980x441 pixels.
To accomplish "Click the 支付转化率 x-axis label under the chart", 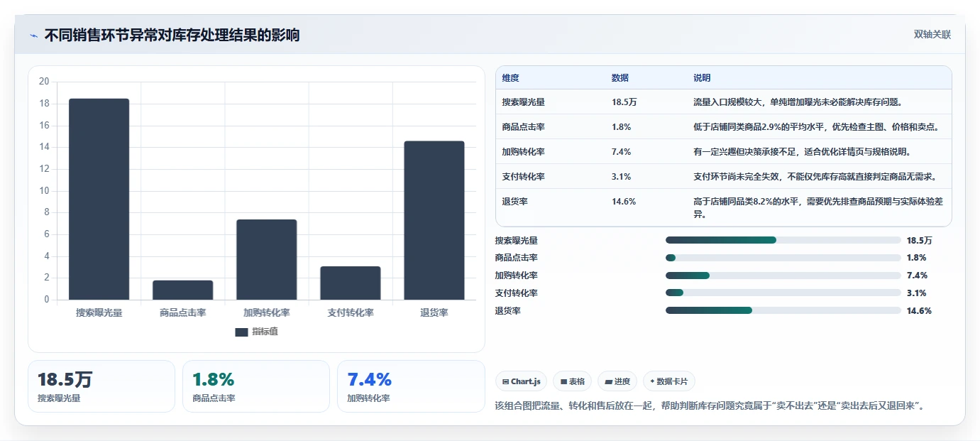I will (x=351, y=312).
